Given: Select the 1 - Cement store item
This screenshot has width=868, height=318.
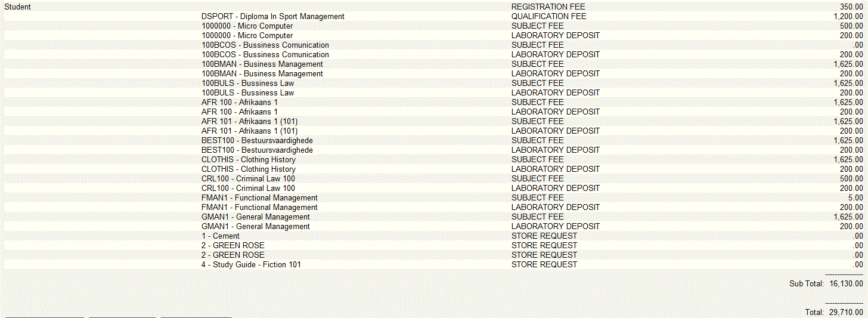Looking at the screenshot, I should pos(220,236).
